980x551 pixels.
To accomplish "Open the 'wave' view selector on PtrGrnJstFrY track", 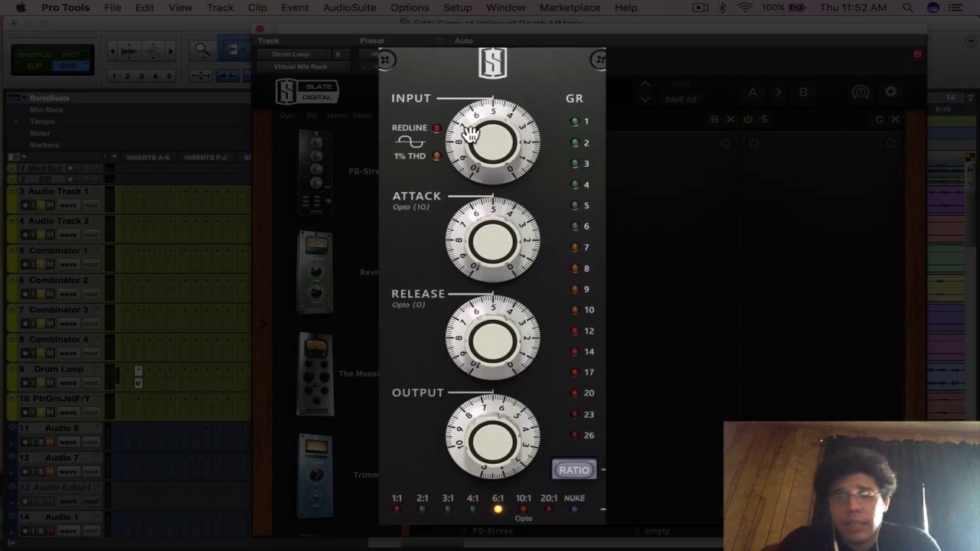I will coord(68,412).
